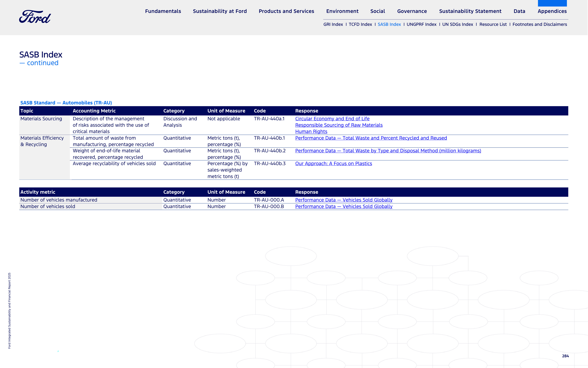Click Average recyclability of vehicles sold metric
Viewport: 588px width, 368px height.
[x=114, y=164]
